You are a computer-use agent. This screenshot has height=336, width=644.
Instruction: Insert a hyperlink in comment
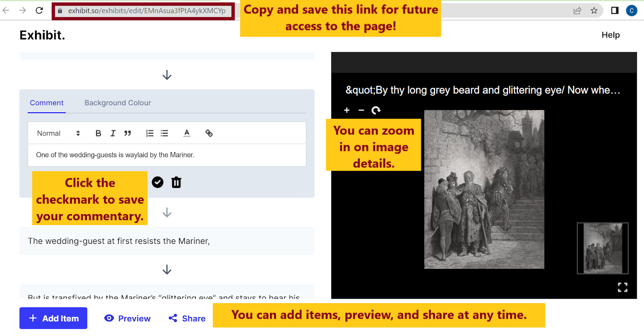click(x=209, y=133)
